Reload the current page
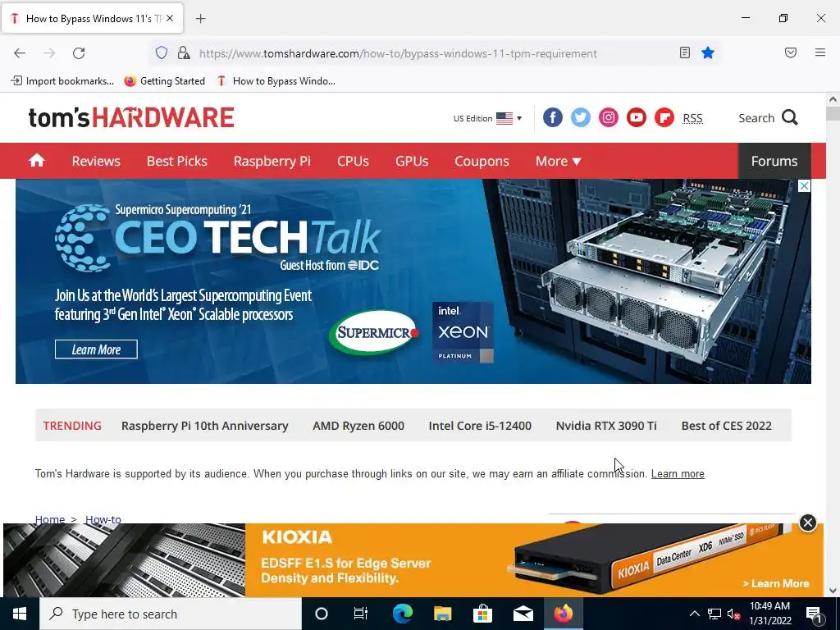 (79, 53)
